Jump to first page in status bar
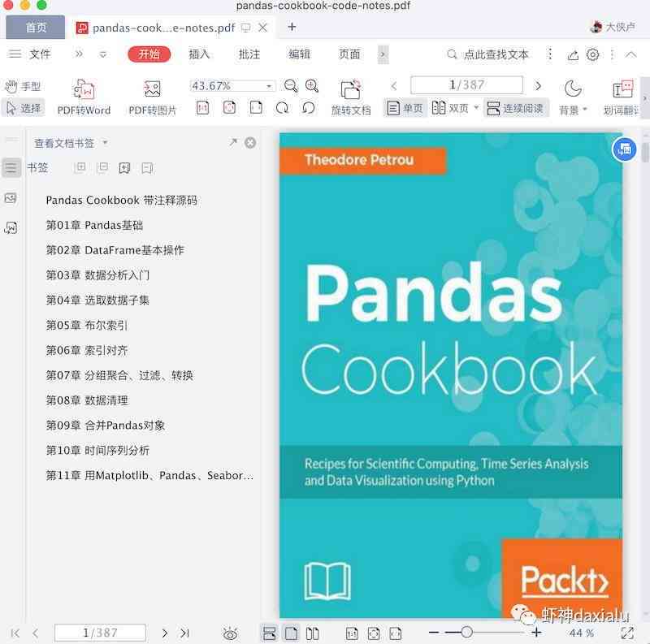 point(15,633)
